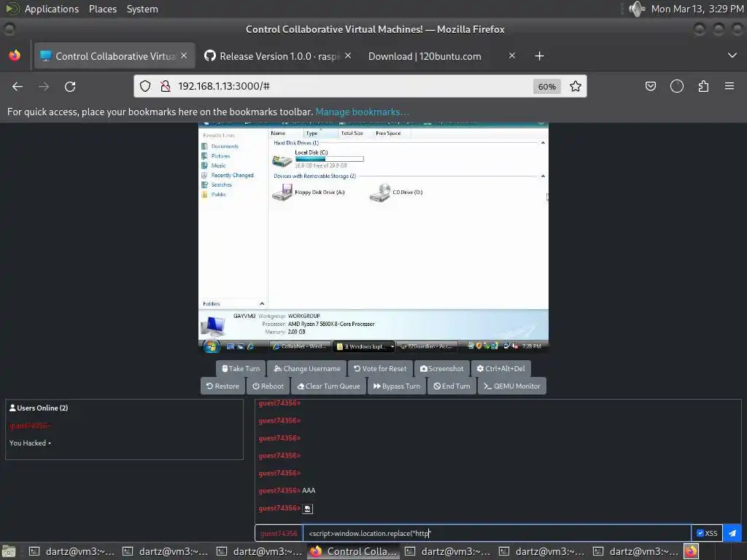Click the AAA chat message

(309, 491)
